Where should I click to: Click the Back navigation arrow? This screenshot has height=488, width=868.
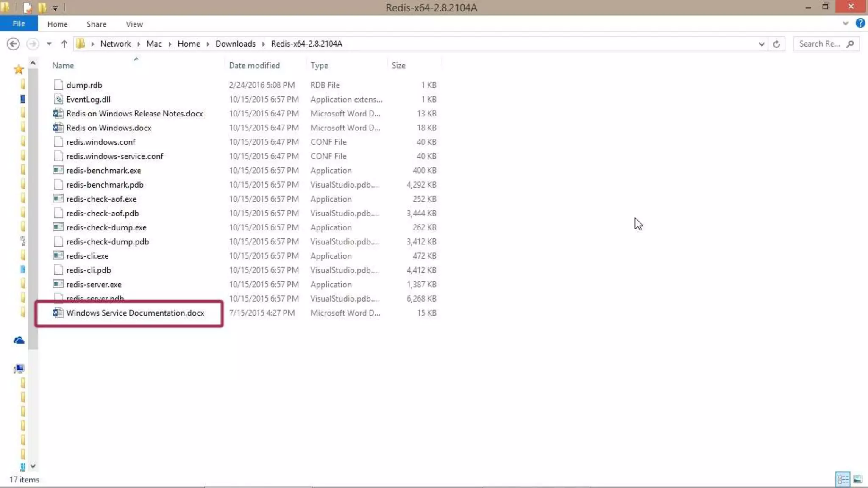(13, 44)
